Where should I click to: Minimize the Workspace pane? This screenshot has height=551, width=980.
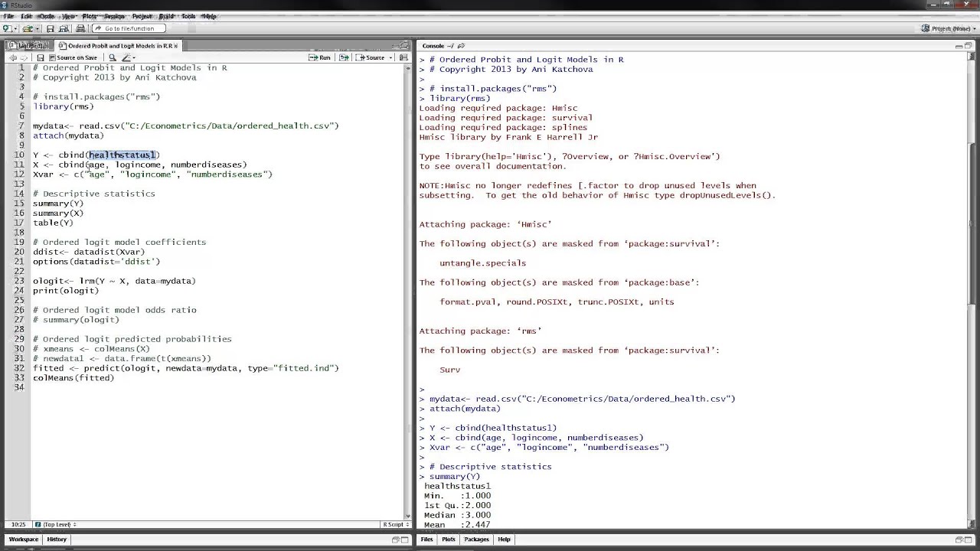tap(396, 540)
